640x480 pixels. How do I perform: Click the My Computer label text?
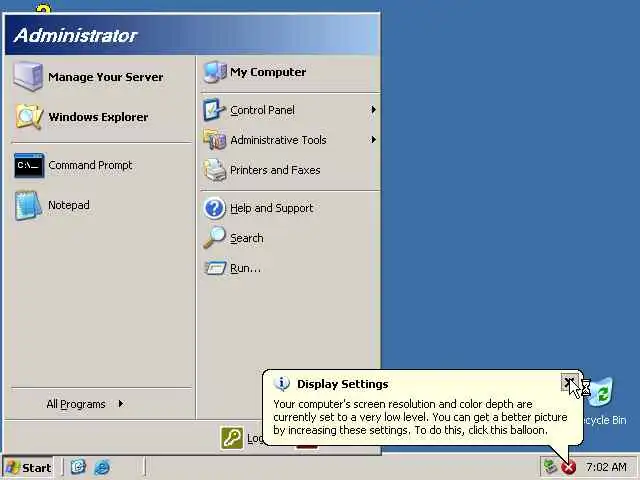(268, 72)
